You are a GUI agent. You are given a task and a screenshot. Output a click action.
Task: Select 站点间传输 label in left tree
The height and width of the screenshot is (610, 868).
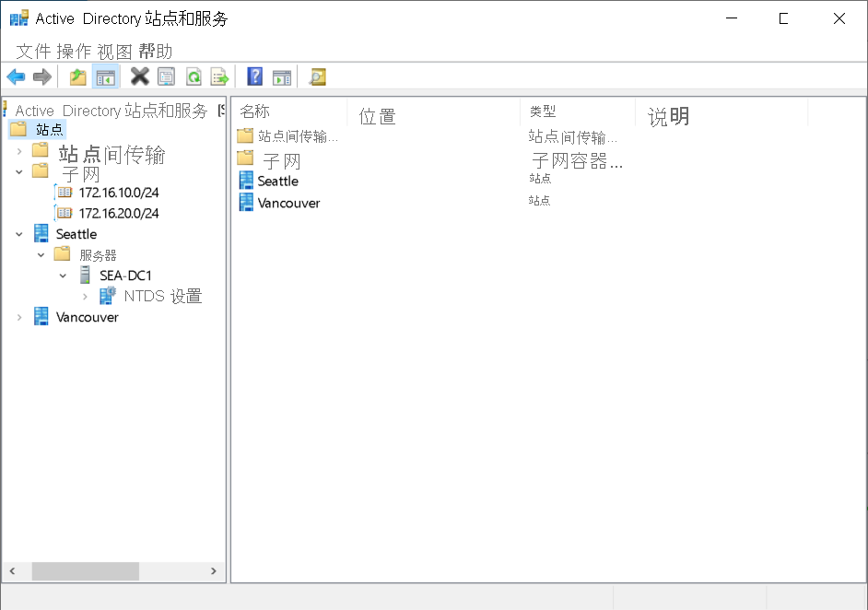[111, 155]
